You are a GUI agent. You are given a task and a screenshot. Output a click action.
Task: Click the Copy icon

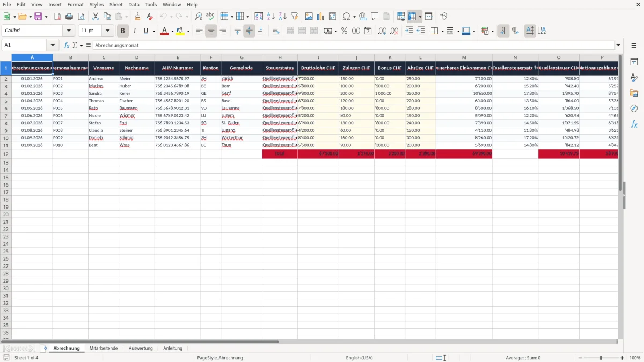tap(107, 17)
